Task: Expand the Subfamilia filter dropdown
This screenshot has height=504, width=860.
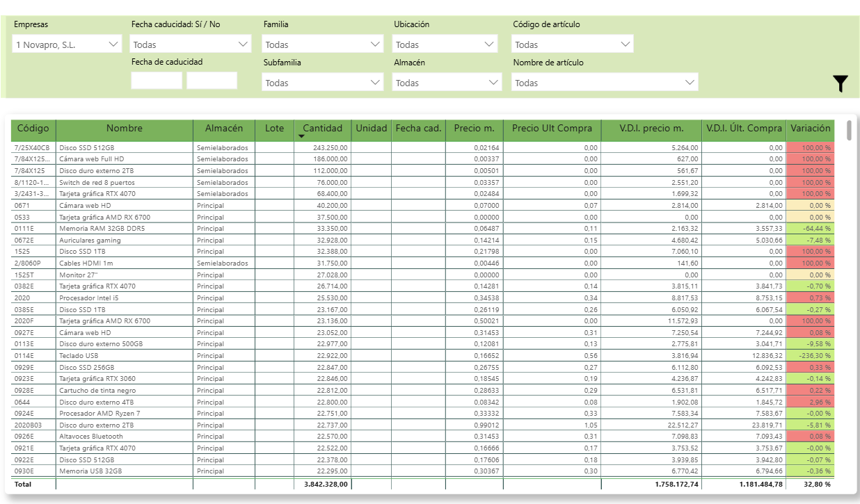Action: 323,83
